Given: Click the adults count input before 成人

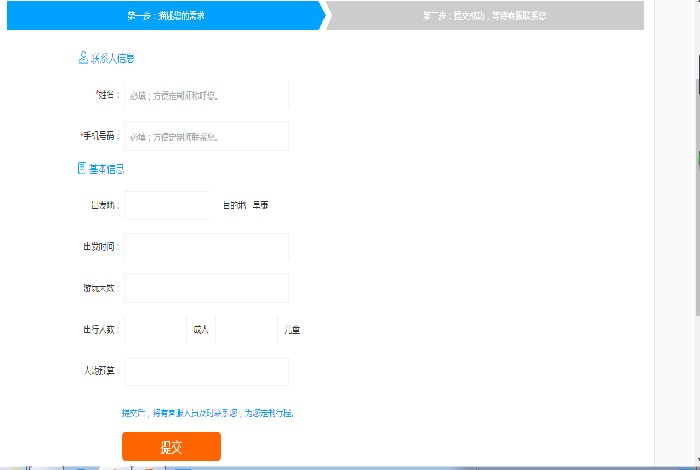Looking at the screenshot, I should (x=155, y=329).
